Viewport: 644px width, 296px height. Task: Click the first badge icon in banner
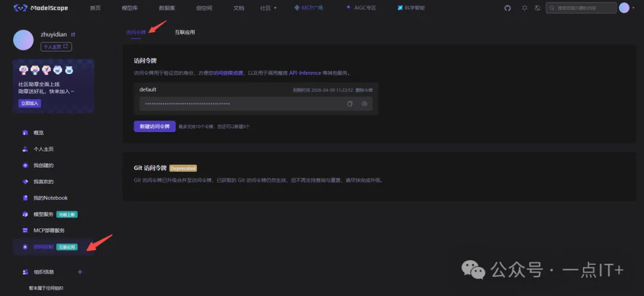[24, 70]
